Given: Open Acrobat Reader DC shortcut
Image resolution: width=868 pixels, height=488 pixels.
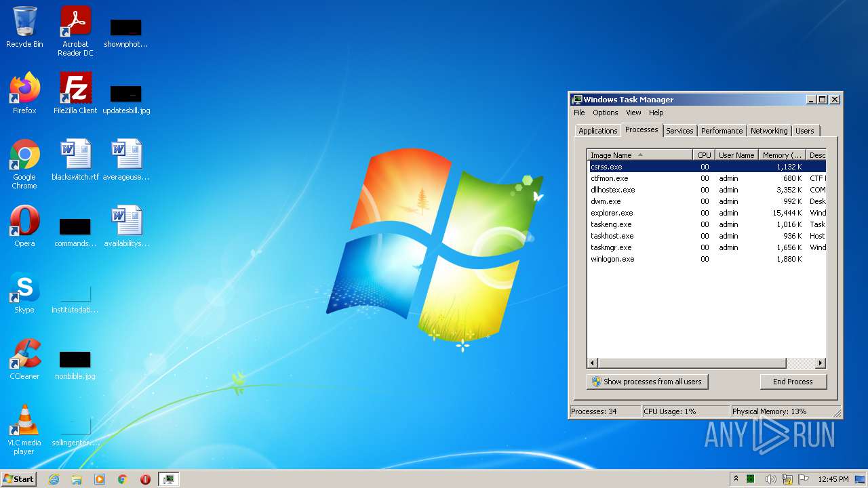Looking at the screenshot, I should tap(75, 31).
